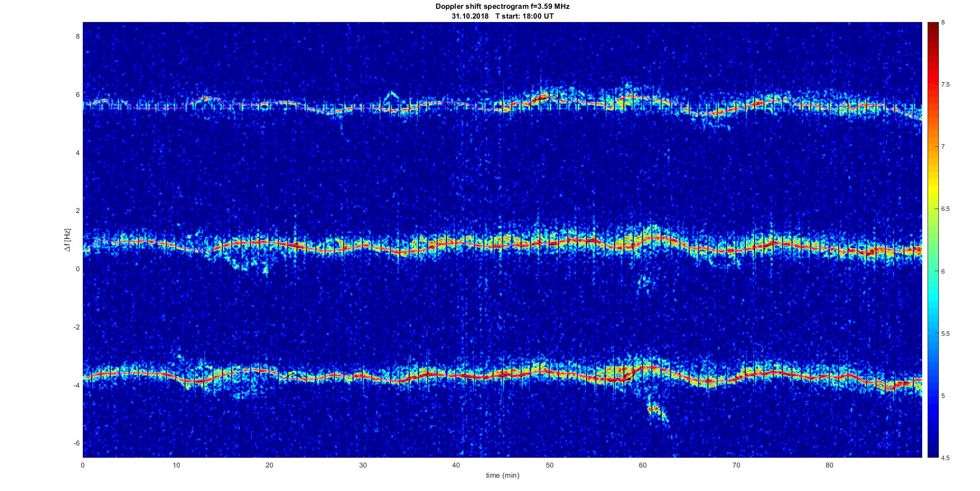The width and height of the screenshot is (980, 491).
Task: Click the x-axis tick label 80
Action: coord(830,465)
